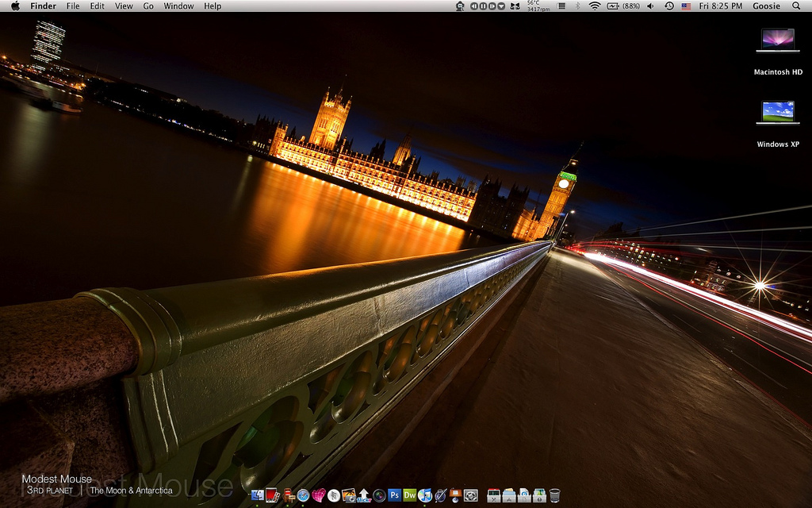This screenshot has width=812, height=508.
Task: Click the volume icon in menu bar
Action: 650,6
